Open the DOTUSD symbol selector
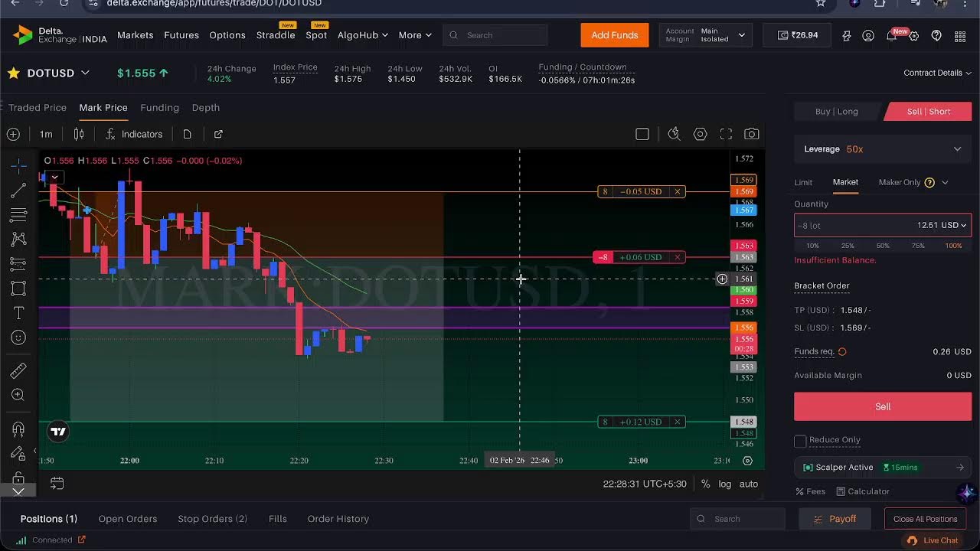This screenshot has width=980, height=551. [x=58, y=73]
